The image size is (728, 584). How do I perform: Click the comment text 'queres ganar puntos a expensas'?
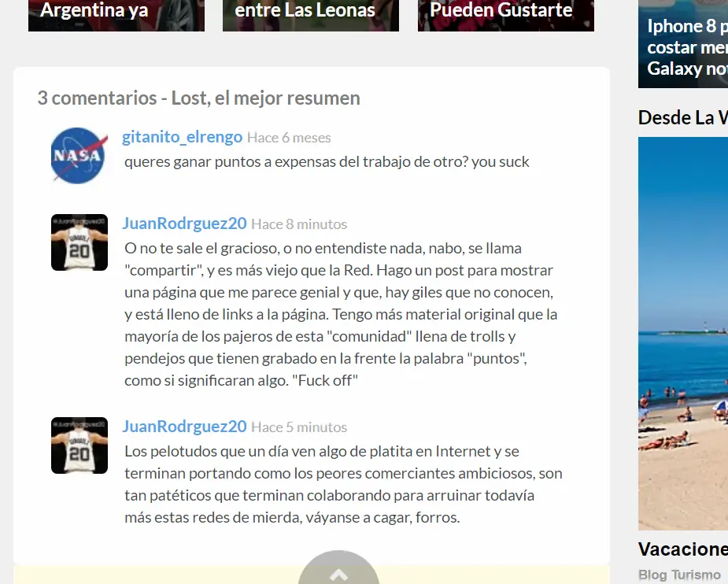click(327, 161)
